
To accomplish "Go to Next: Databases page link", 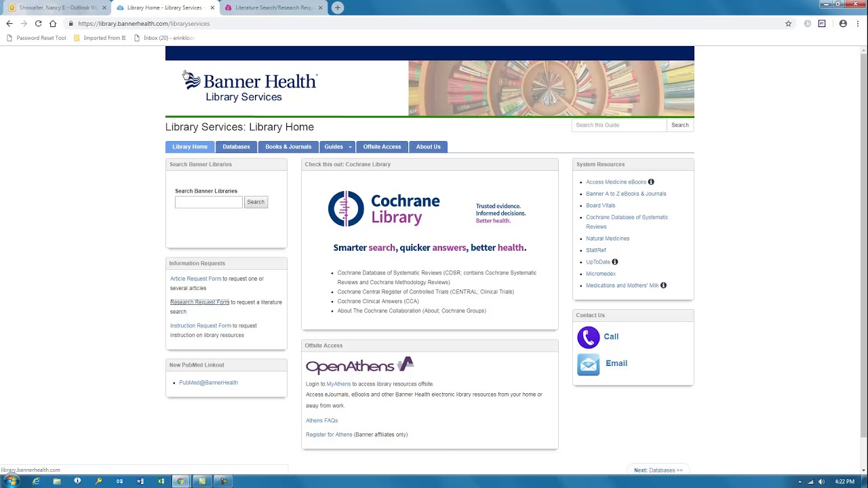I will point(658,470).
